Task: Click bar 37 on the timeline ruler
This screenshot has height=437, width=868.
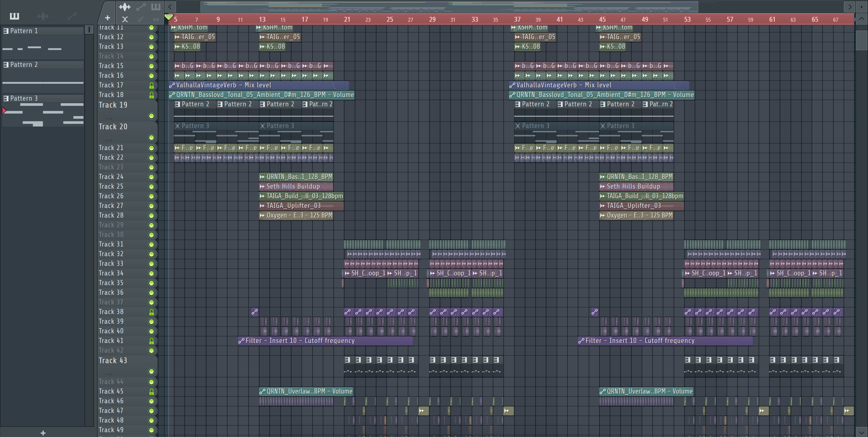Action: [517, 19]
